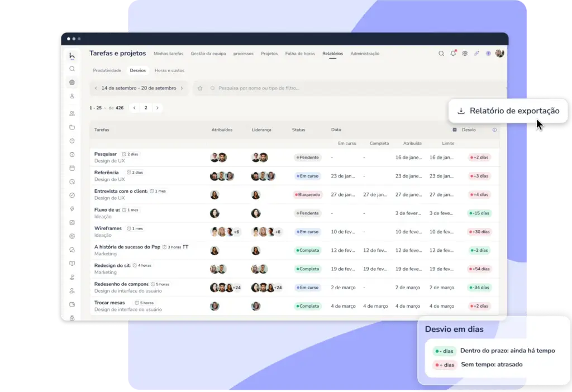Click the Limite date sub-header
This screenshot has height=392, width=572.
click(448, 144)
